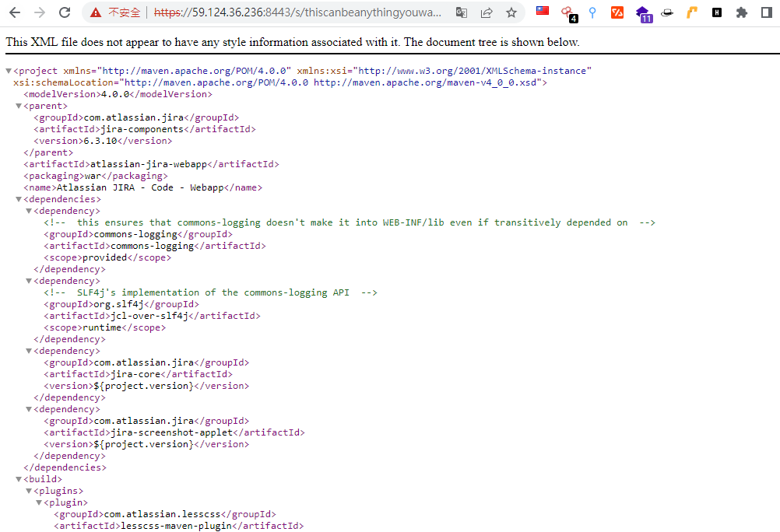Viewport: 780px width, 532px height.
Task: Click the commons-logging artifactId line
Action: tap(155, 246)
